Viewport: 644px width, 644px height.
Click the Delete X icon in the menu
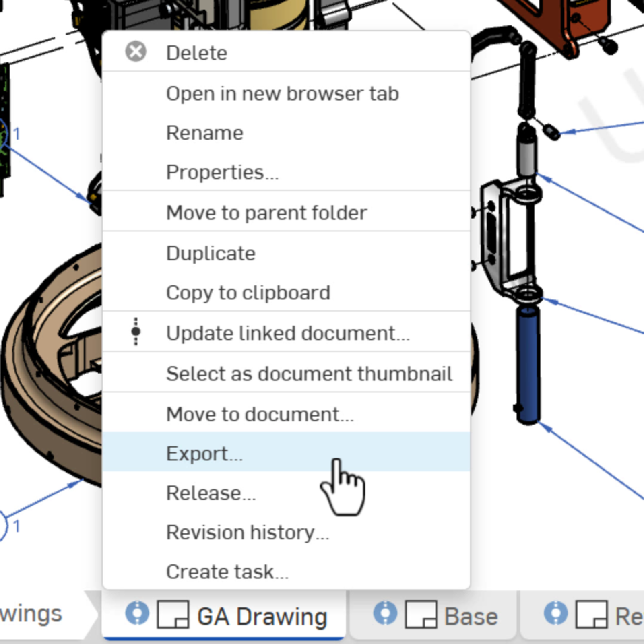coord(135,52)
